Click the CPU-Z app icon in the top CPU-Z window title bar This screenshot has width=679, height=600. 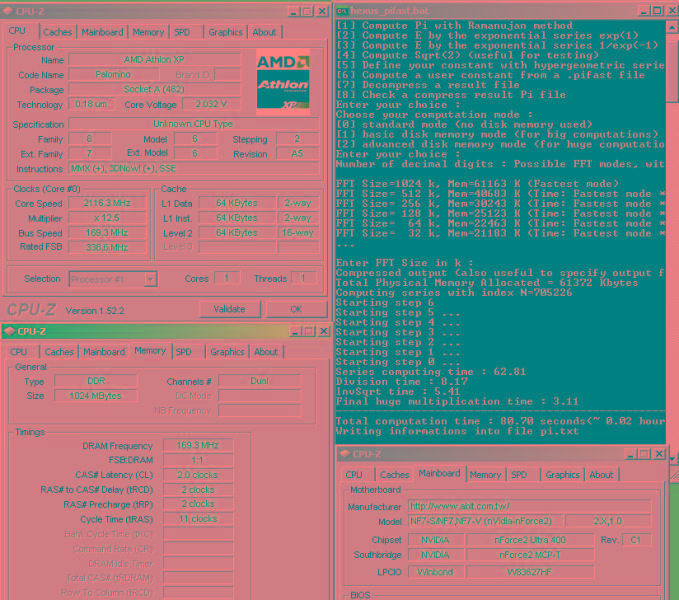click(8, 11)
